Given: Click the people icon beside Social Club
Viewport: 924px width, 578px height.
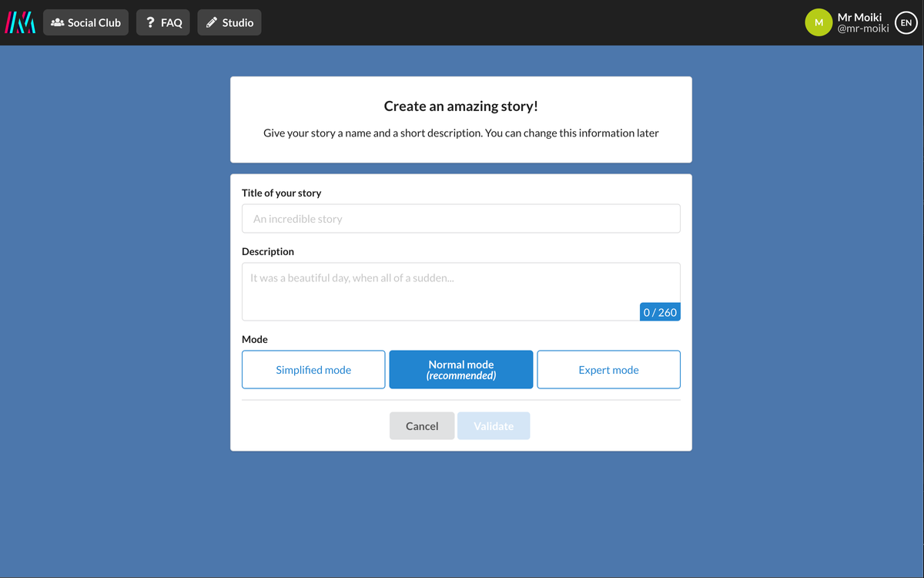Looking at the screenshot, I should point(57,23).
